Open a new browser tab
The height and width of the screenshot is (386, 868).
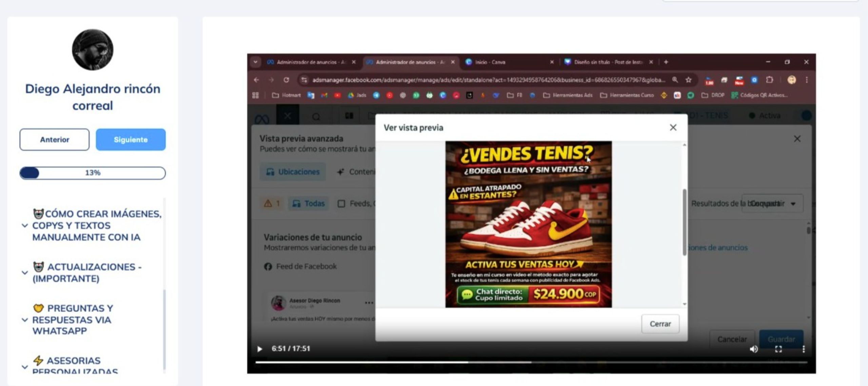666,62
